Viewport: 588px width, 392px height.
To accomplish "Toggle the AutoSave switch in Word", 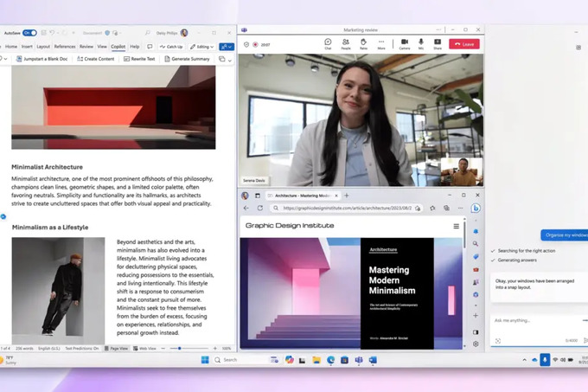I will tap(30, 32).
